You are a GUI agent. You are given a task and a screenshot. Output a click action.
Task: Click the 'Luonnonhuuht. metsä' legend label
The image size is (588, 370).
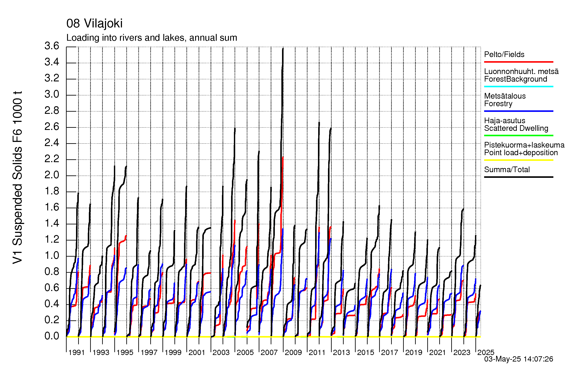521,71
